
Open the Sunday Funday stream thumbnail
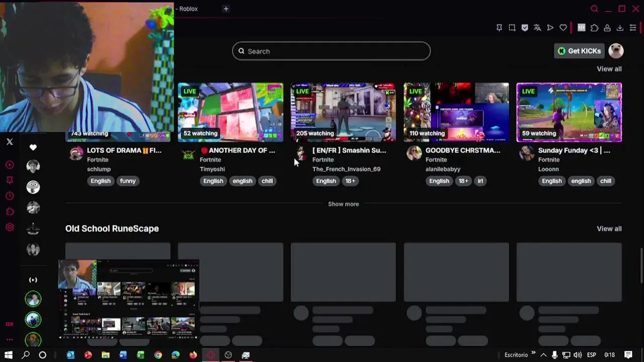[569, 113]
